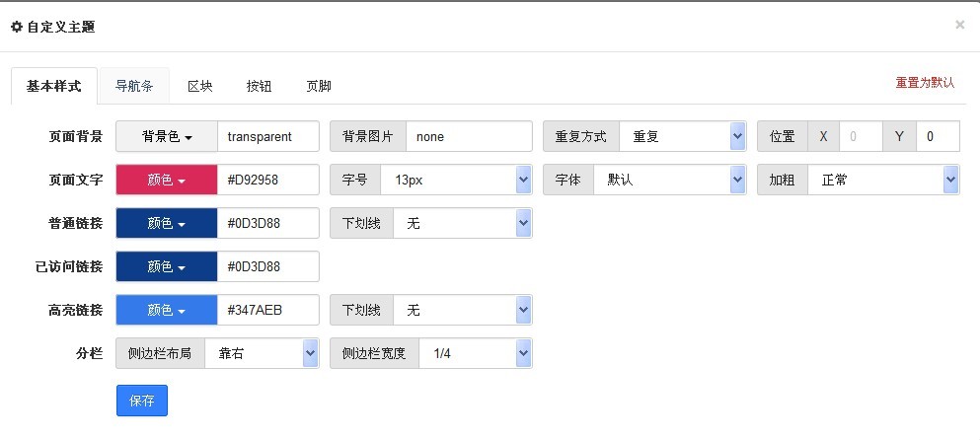Viewport: 980px width, 440px height.
Task: Open the 字体 默认 dropdown
Action: pos(669,180)
